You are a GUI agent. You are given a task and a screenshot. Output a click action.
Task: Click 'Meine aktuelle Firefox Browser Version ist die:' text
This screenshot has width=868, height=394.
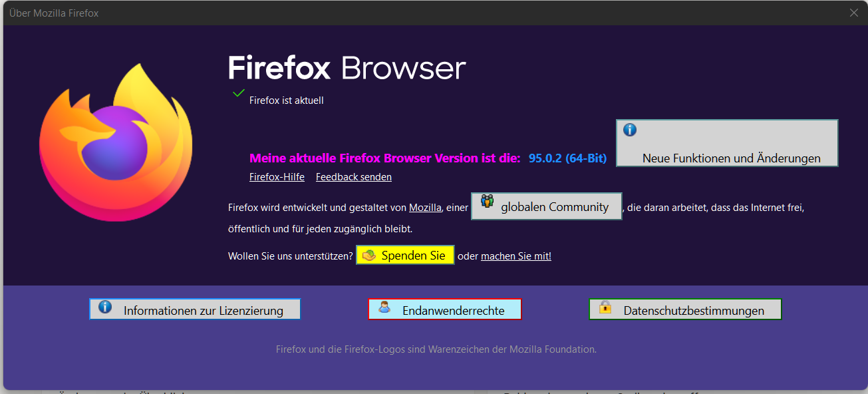[384, 158]
